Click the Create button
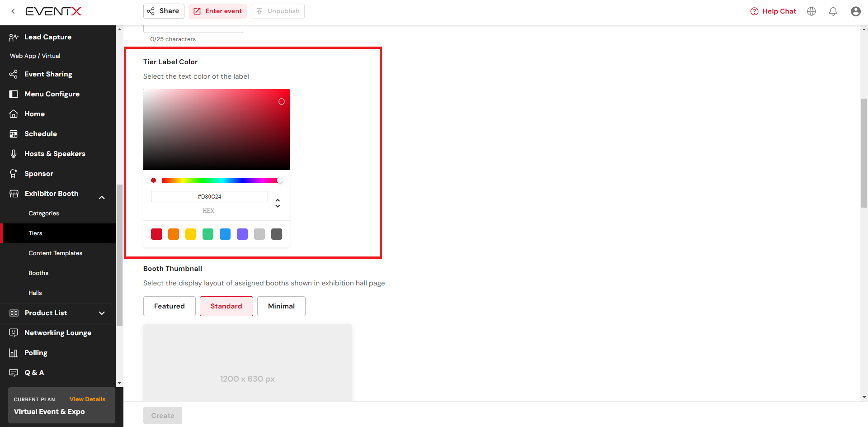Screen dimensions: 868x427 (x=163, y=415)
